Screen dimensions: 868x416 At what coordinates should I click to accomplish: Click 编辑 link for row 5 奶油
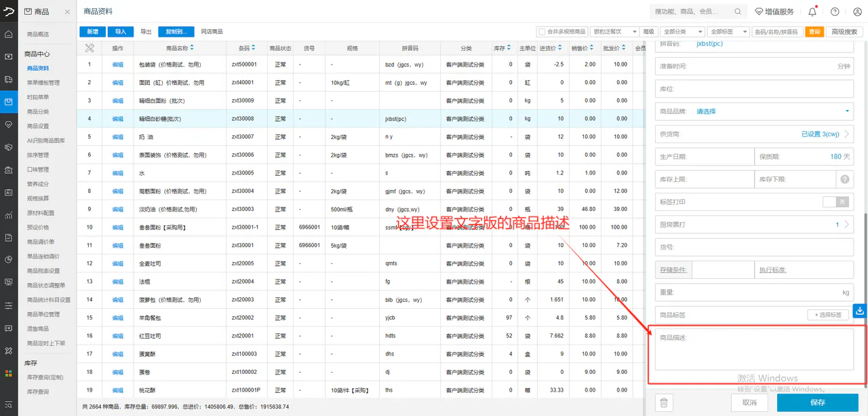(x=117, y=137)
